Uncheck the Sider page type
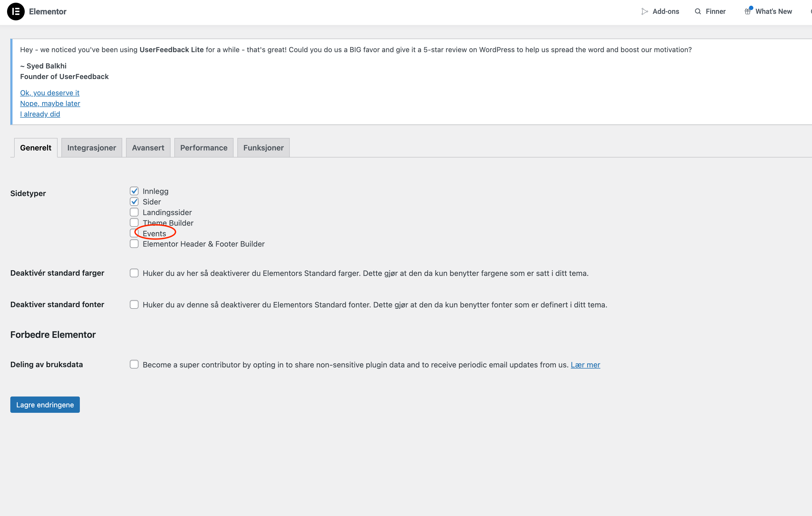Viewport: 812px width, 516px height. pyautogui.click(x=134, y=202)
